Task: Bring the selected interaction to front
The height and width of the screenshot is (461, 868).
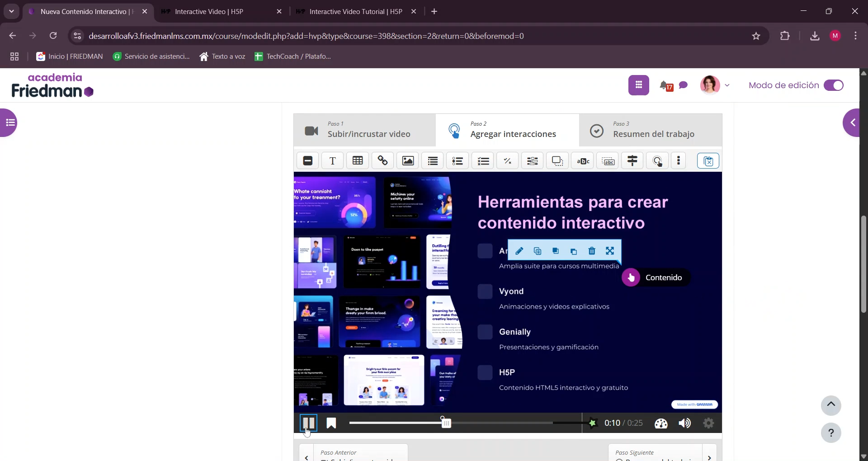Action: coord(556,251)
